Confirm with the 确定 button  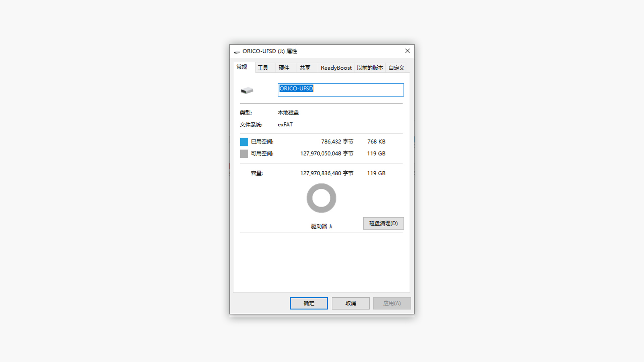pyautogui.click(x=309, y=303)
